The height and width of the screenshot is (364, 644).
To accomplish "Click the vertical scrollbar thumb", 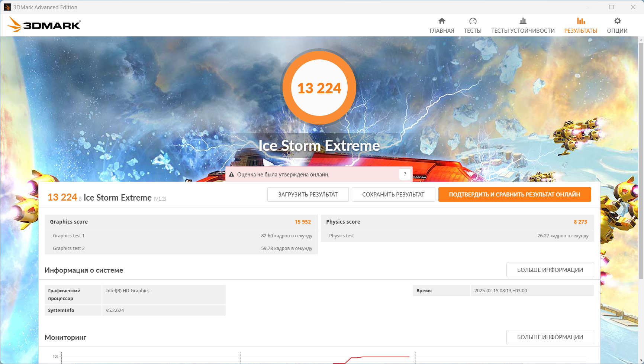I will [641, 160].
